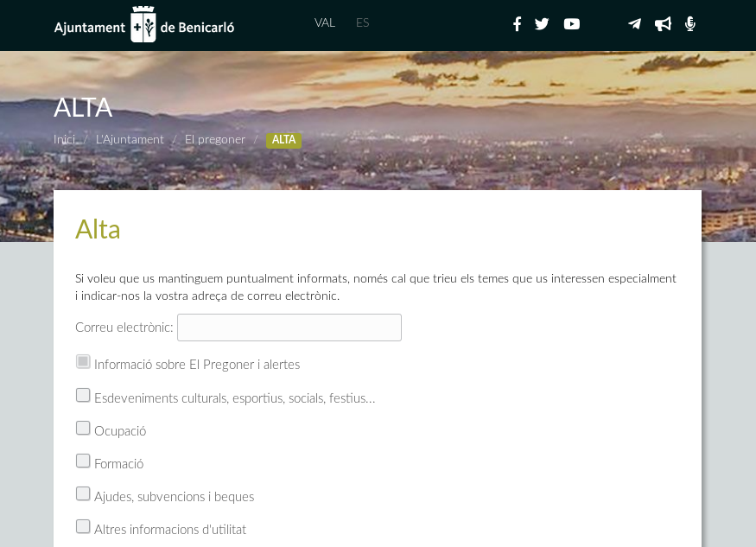Click the Telegram paper plane icon
Screen dimensions: 756x547
[x=635, y=24]
